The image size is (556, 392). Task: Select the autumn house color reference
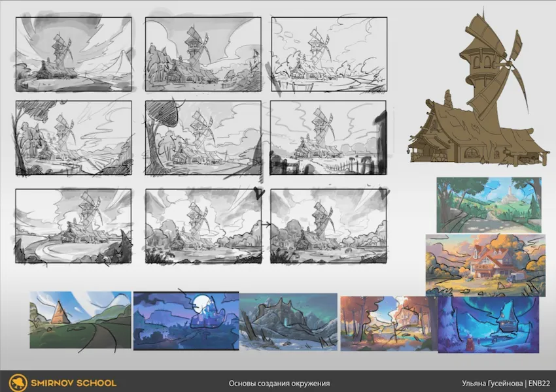(485, 265)
